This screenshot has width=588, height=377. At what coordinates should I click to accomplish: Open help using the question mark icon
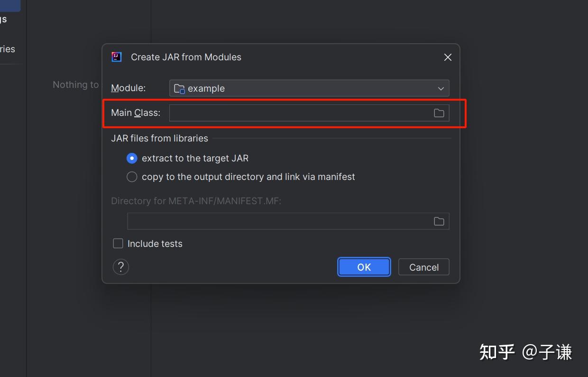120,267
